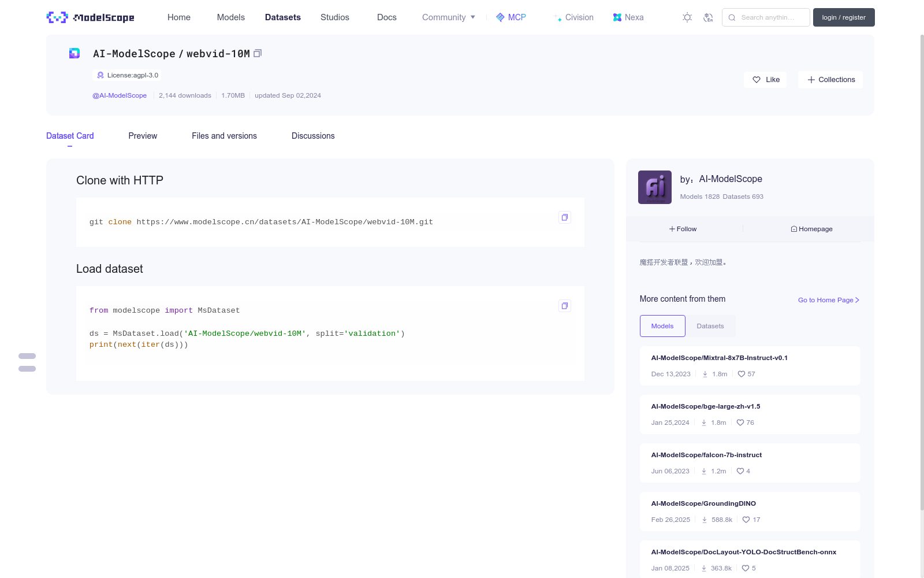Switch to the Discussions tab

coord(313,136)
